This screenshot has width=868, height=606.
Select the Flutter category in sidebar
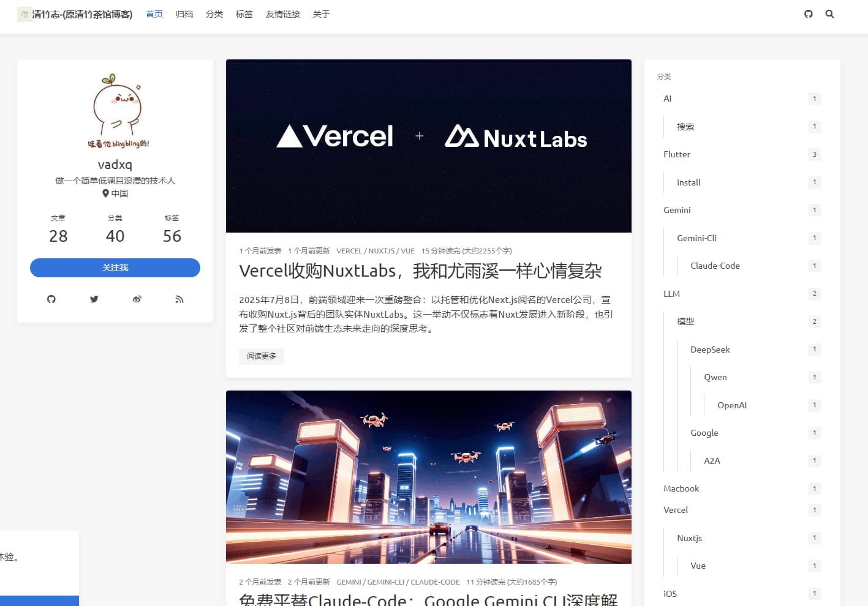coord(677,154)
